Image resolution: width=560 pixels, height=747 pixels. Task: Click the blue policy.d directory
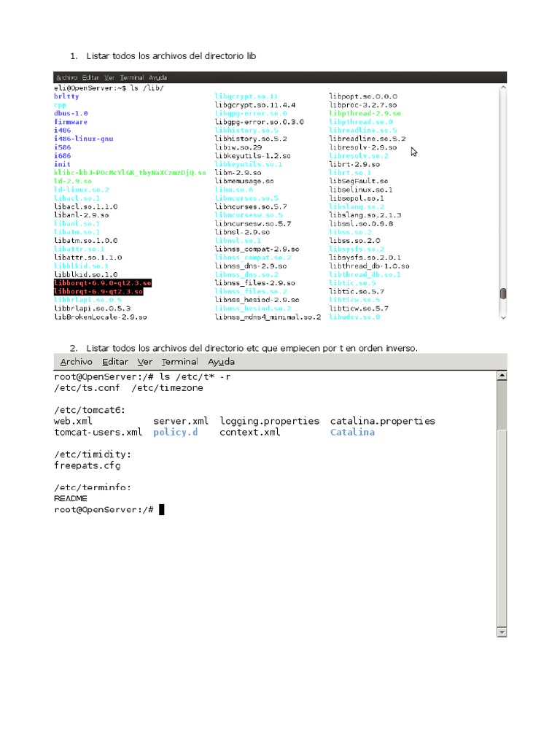(x=176, y=432)
